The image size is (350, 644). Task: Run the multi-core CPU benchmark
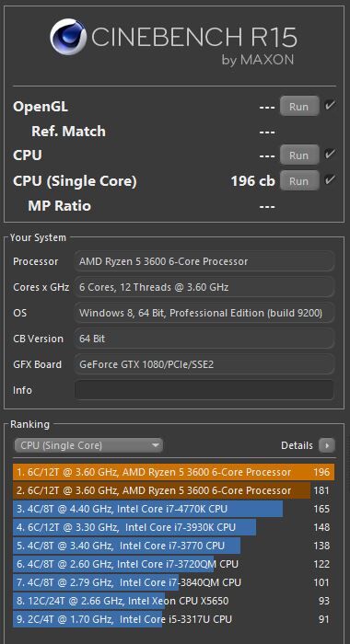point(299,155)
